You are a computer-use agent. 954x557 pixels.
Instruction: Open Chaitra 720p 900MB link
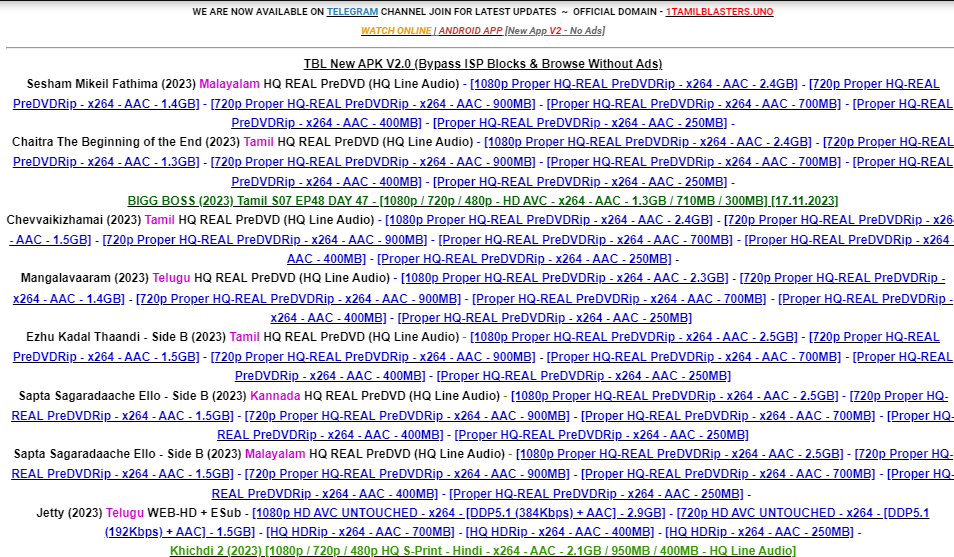point(373,162)
